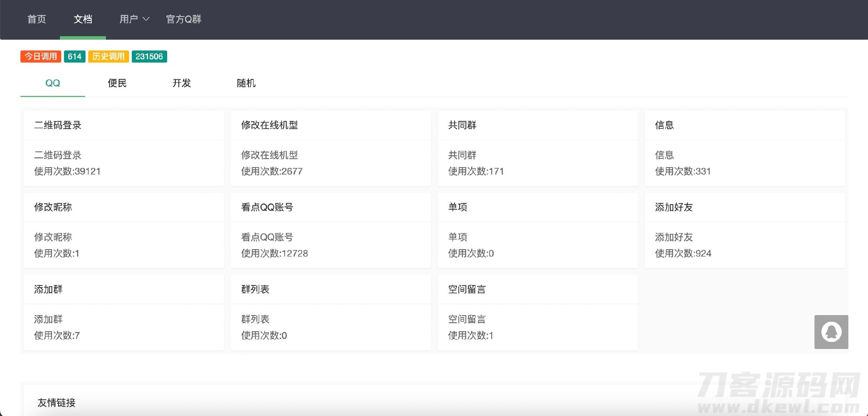868x416 pixels.
Task: Switch to the 便民 tab
Action: coord(117,83)
